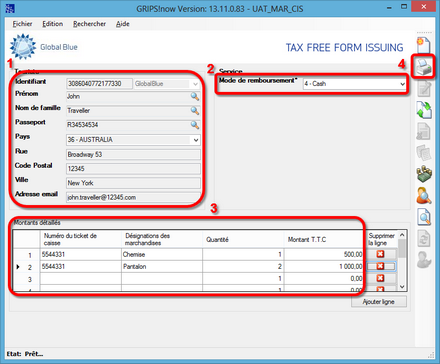Click the Désignations des marchandises column header
This screenshot has height=364, width=440.
point(162,239)
